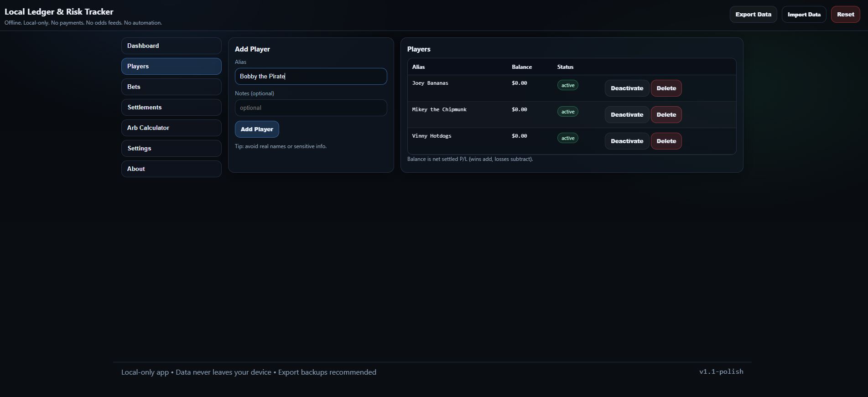
Task: Deactivate Vinny Hotdogs
Action: click(627, 141)
